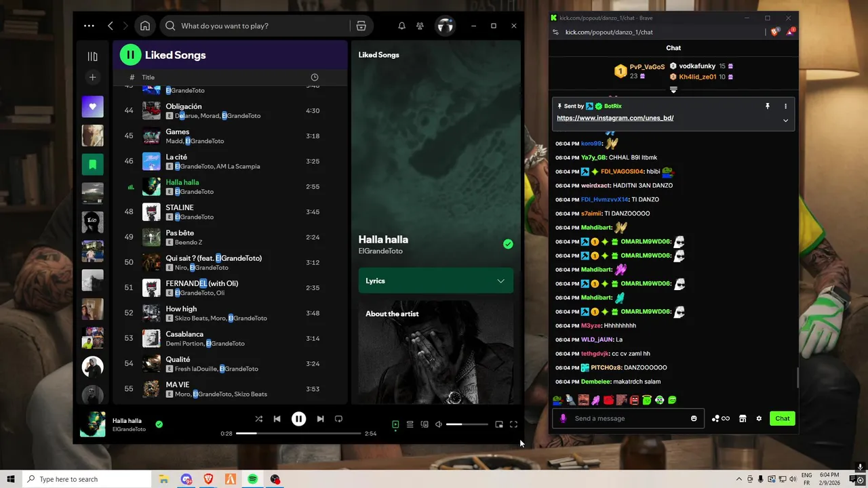Open the Queue icon
Image resolution: width=868 pixels, height=488 pixels.
(410, 424)
